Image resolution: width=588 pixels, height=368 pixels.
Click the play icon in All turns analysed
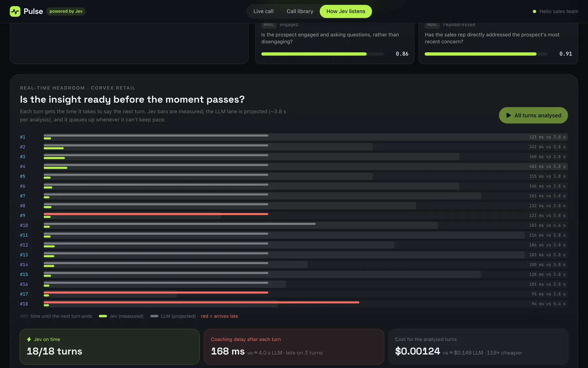[x=508, y=115]
